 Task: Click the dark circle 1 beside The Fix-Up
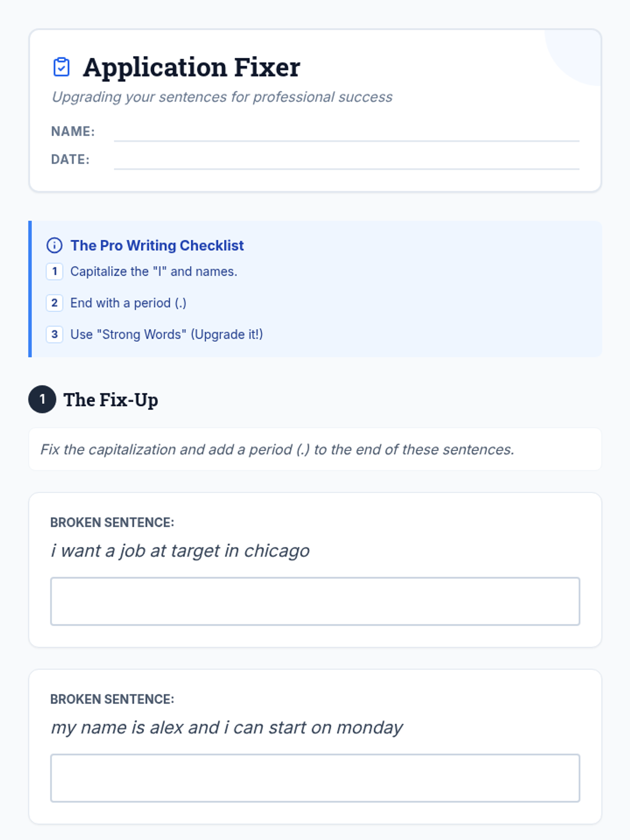pyautogui.click(x=43, y=400)
